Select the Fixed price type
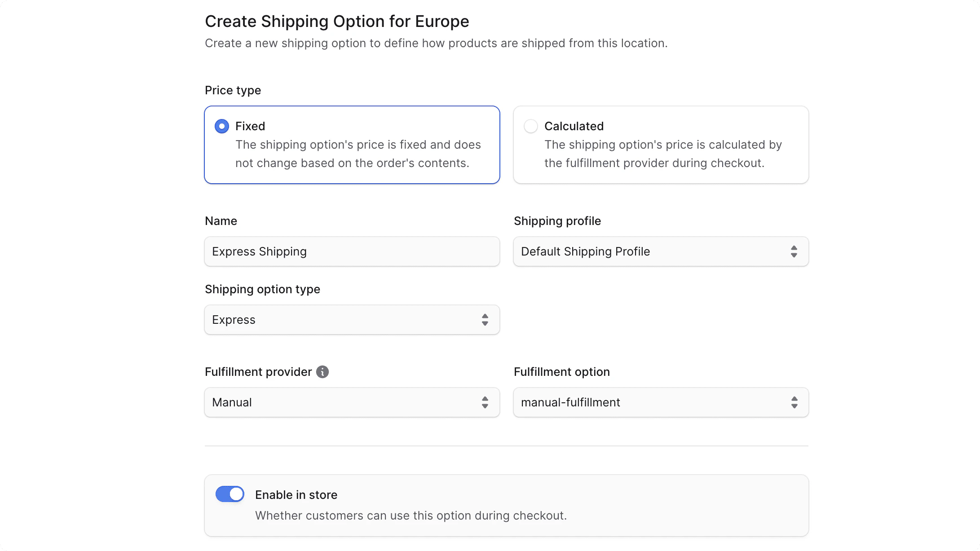 [352, 145]
